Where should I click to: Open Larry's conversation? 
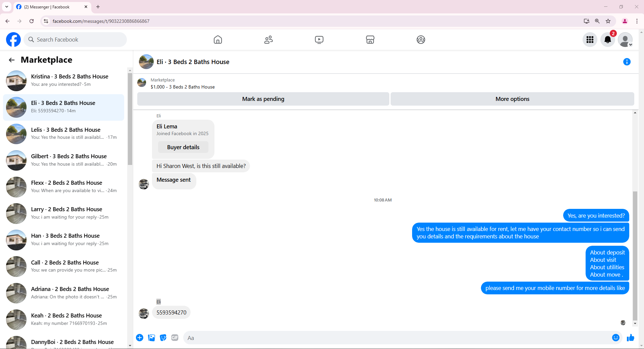tap(64, 213)
